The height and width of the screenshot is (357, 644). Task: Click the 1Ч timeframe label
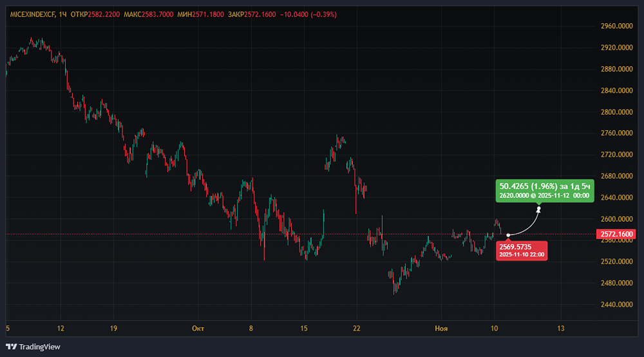[x=62, y=14]
